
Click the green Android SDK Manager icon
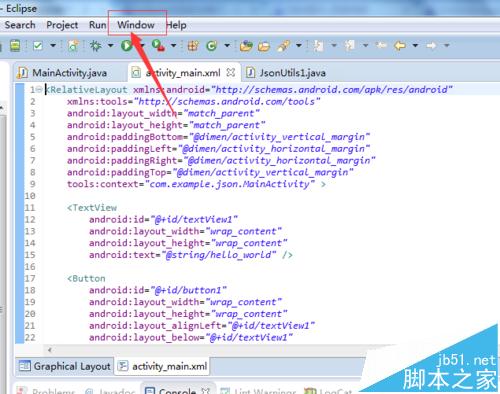tap(15, 45)
